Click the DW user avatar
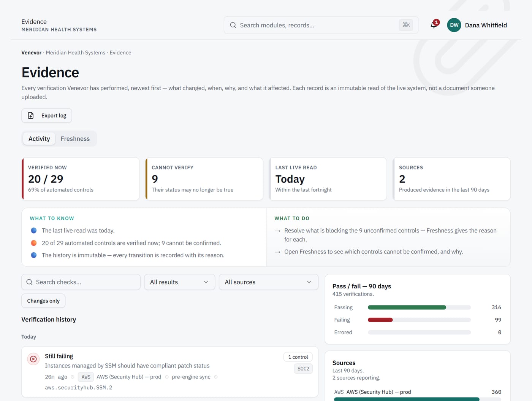532x401 pixels. pos(454,25)
